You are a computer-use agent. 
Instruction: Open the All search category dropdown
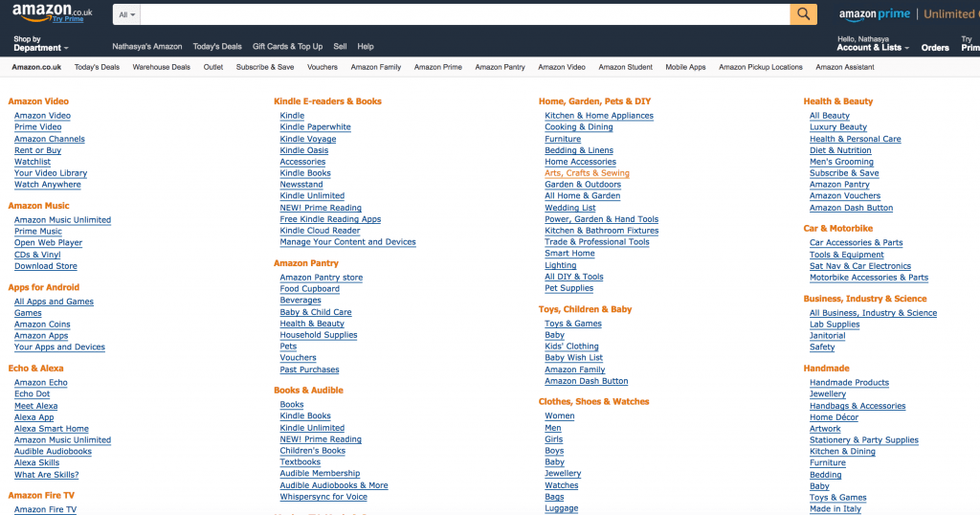pyautogui.click(x=127, y=14)
